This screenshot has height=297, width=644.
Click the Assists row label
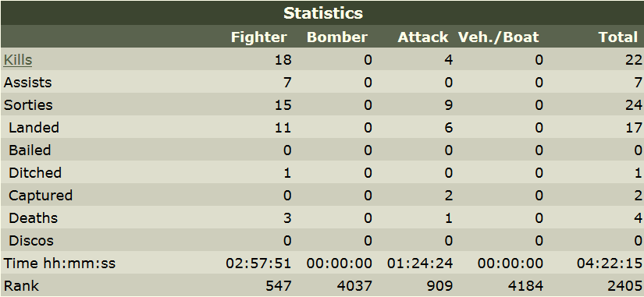(x=27, y=83)
